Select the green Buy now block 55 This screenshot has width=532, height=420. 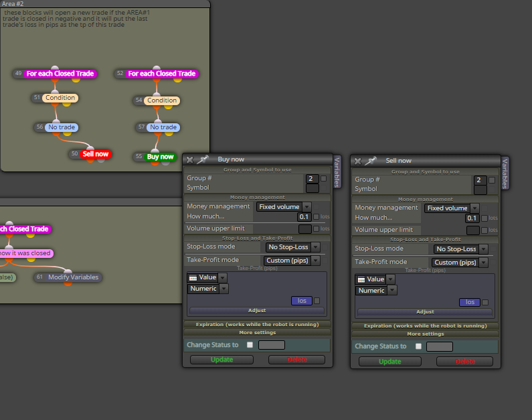(155, 157)
